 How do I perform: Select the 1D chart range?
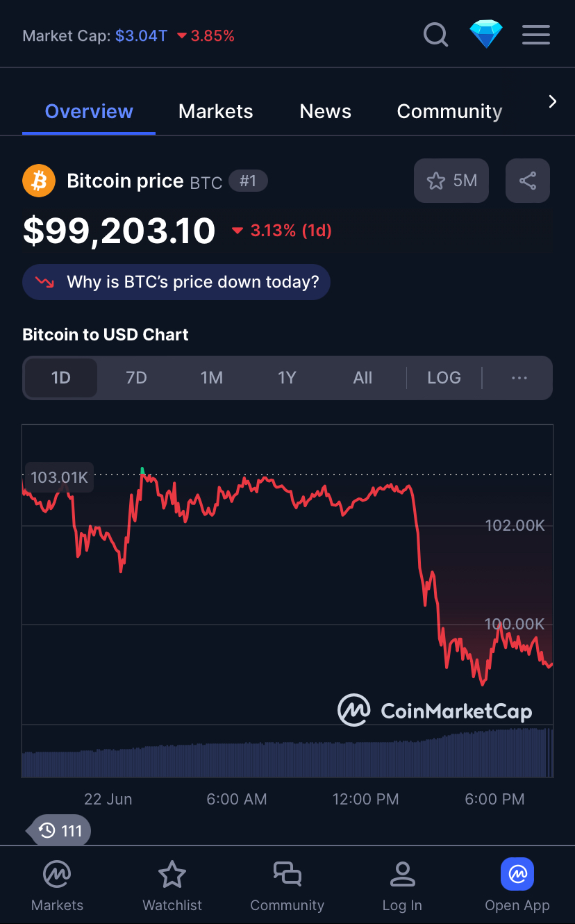(x=61, y=378)
